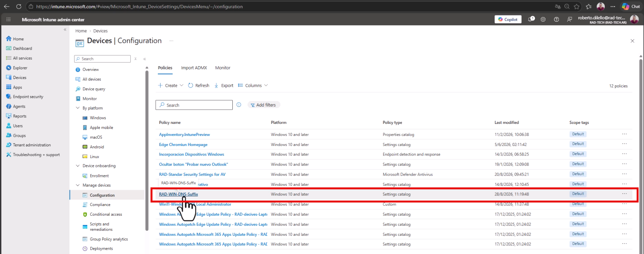Click Refresh in the policies toolbar
This screenshot has height=254, width=644.
199,86
